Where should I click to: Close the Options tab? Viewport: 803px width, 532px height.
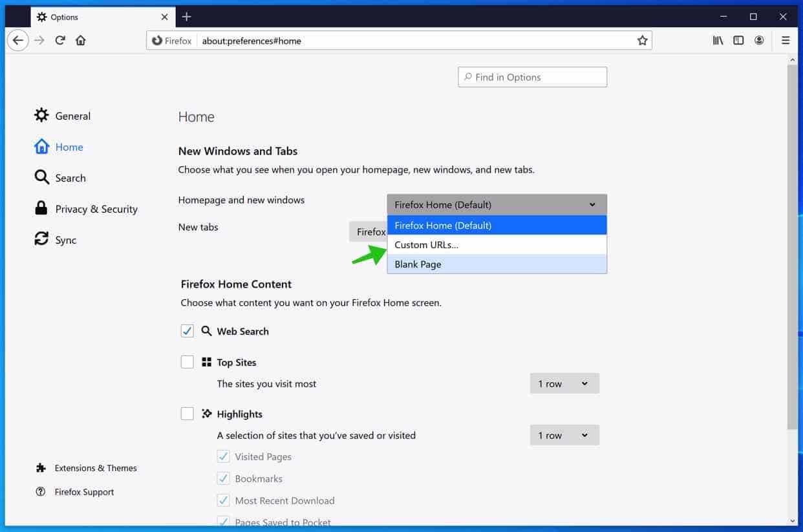pyautogui.click(x=164, y=17)
